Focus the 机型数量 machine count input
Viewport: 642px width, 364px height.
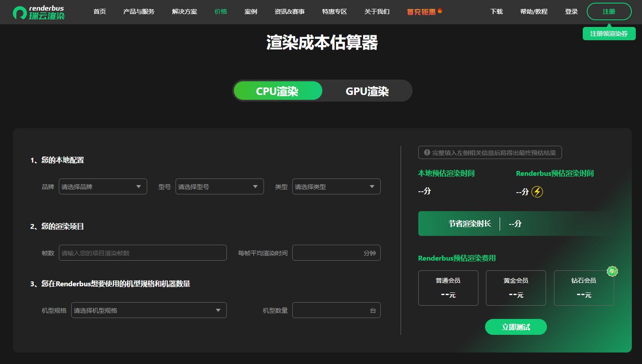[336, 310]
